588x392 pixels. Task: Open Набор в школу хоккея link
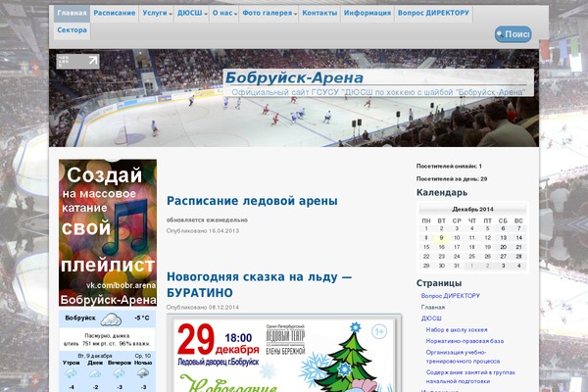[x=457, y=329]
